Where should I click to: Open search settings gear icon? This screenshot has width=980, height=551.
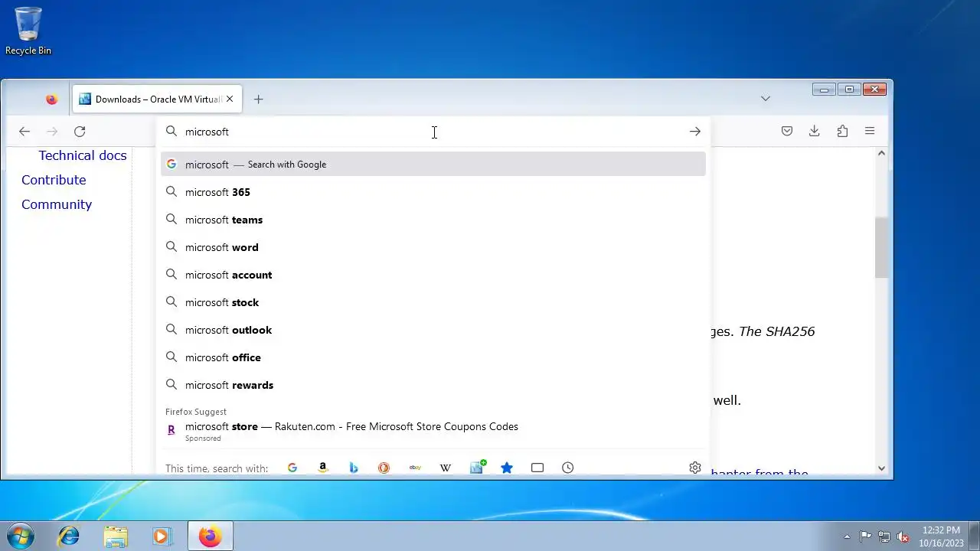click(695, 468)
